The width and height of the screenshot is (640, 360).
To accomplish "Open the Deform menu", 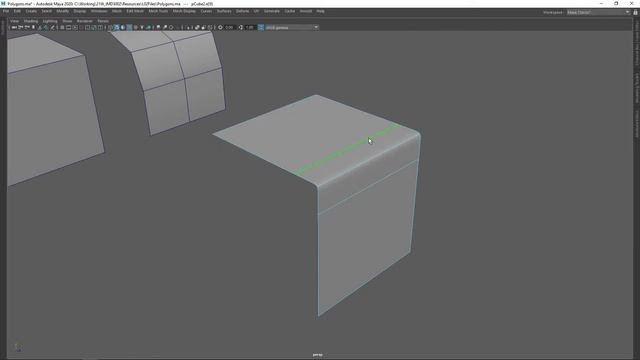I will pos(242,11).
